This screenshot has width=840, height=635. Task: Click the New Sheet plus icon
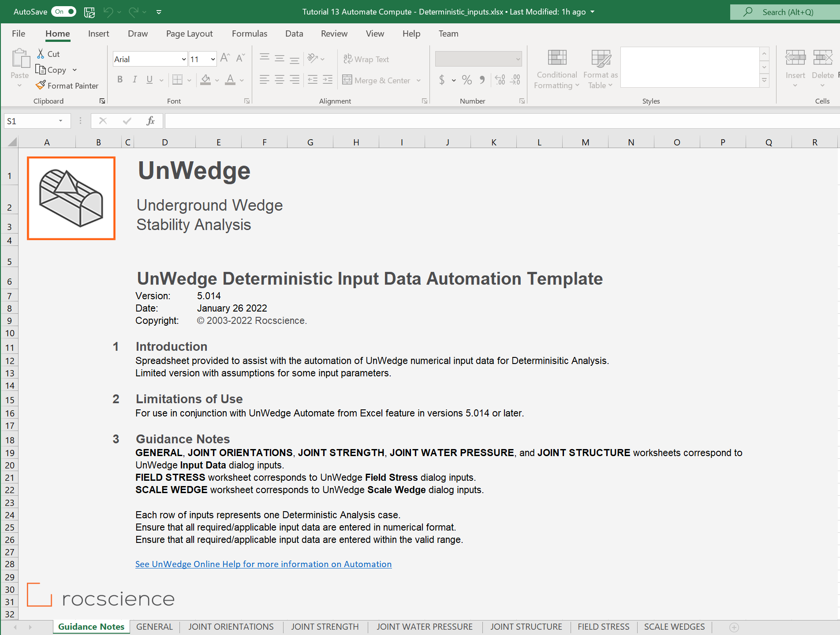(x=734, y=627)
